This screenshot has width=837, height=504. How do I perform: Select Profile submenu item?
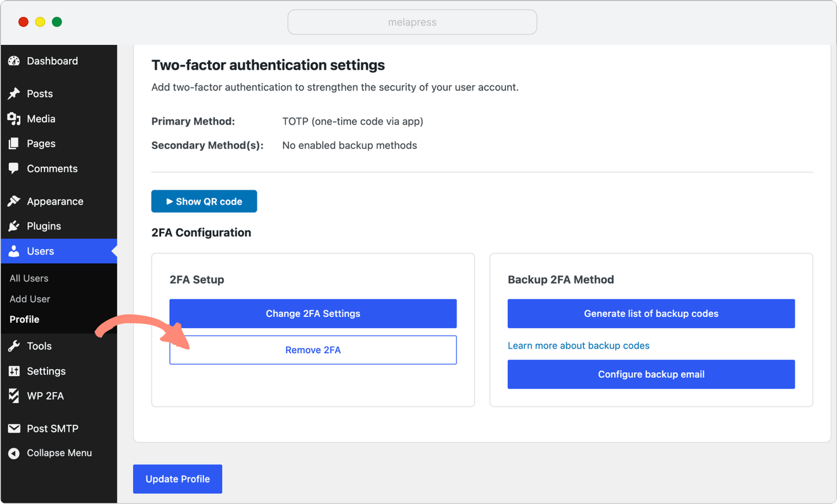pyautogui.click(x=25, y=320)
